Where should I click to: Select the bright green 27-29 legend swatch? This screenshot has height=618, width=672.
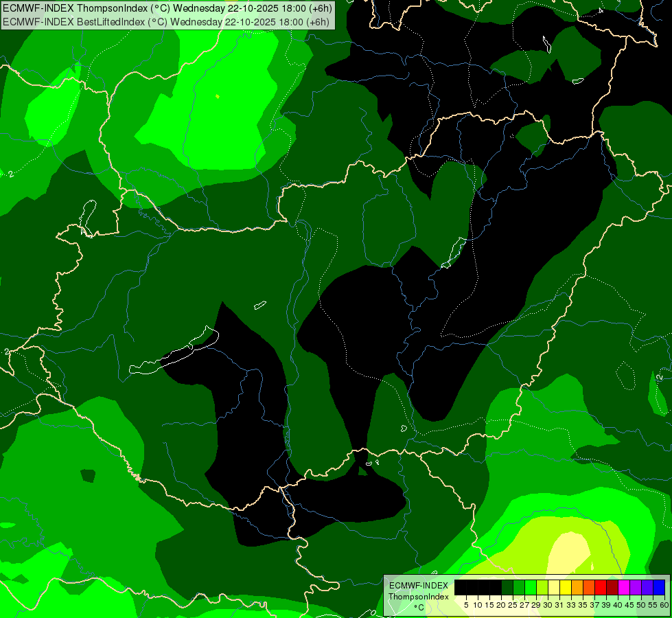point(531,587)
